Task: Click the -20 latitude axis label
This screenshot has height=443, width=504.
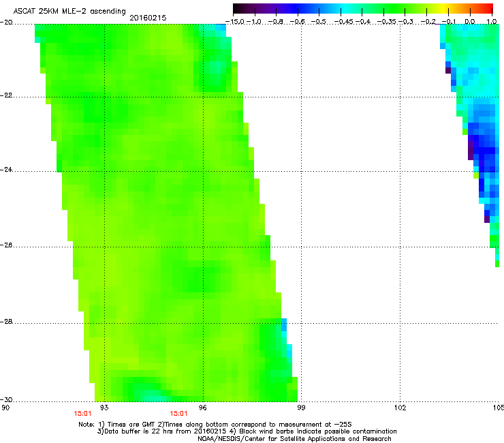Action: (6, 22)
